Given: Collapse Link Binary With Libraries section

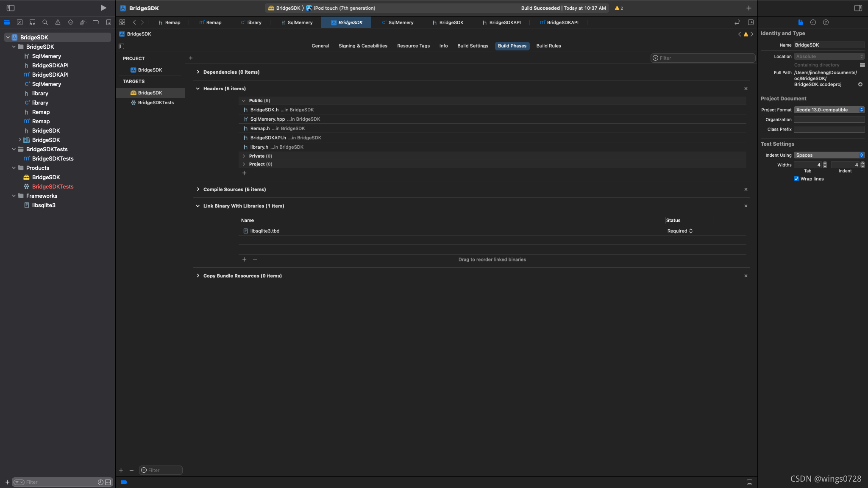Looking at the screenshot, I should [x=198, y=206].
